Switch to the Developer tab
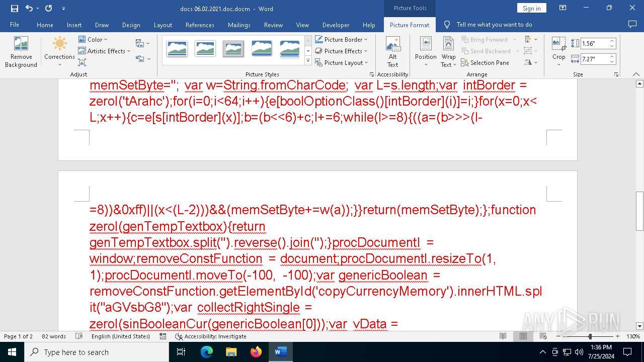Screen dimensions: 644x362 coord(336,25)
